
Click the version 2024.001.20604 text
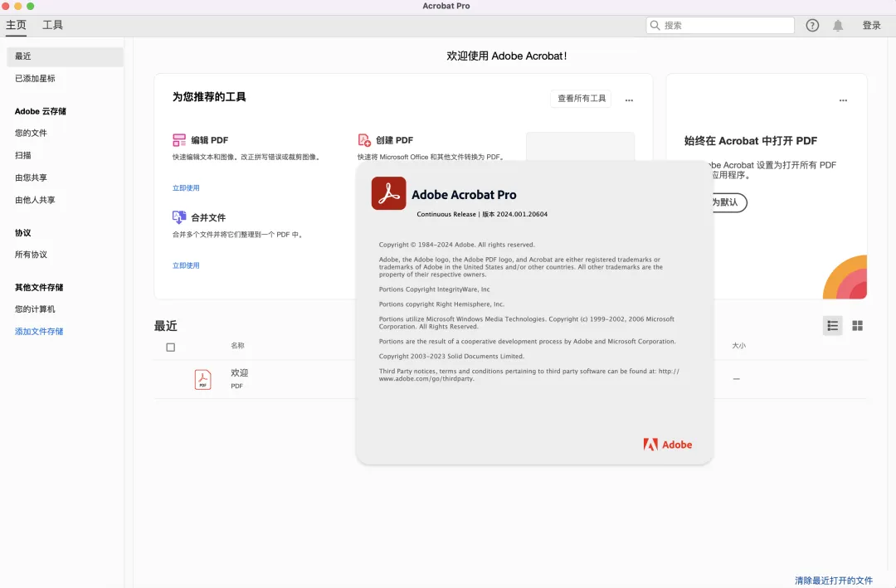point(522,214)
